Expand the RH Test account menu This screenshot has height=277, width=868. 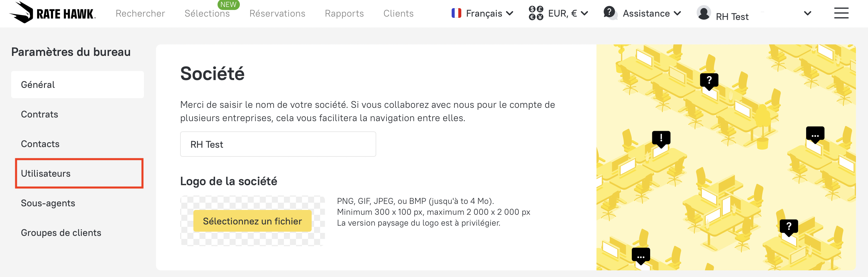(807, 14)
